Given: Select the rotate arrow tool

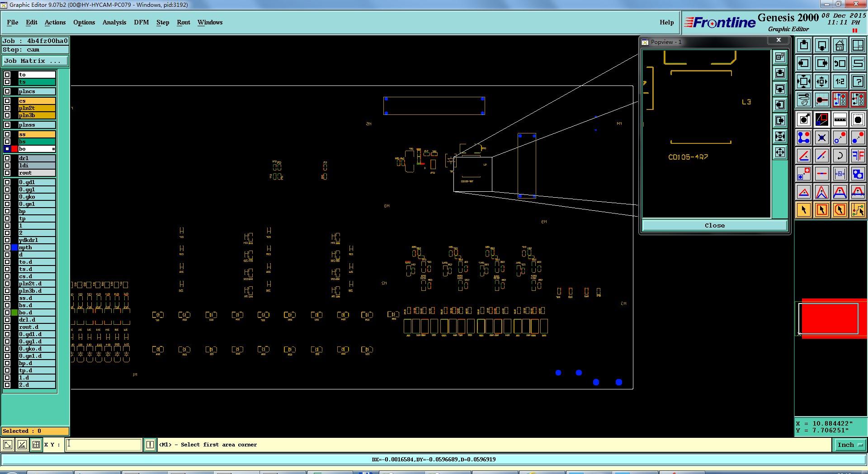Looking at the screenshot, I should [x=840, y=156].
